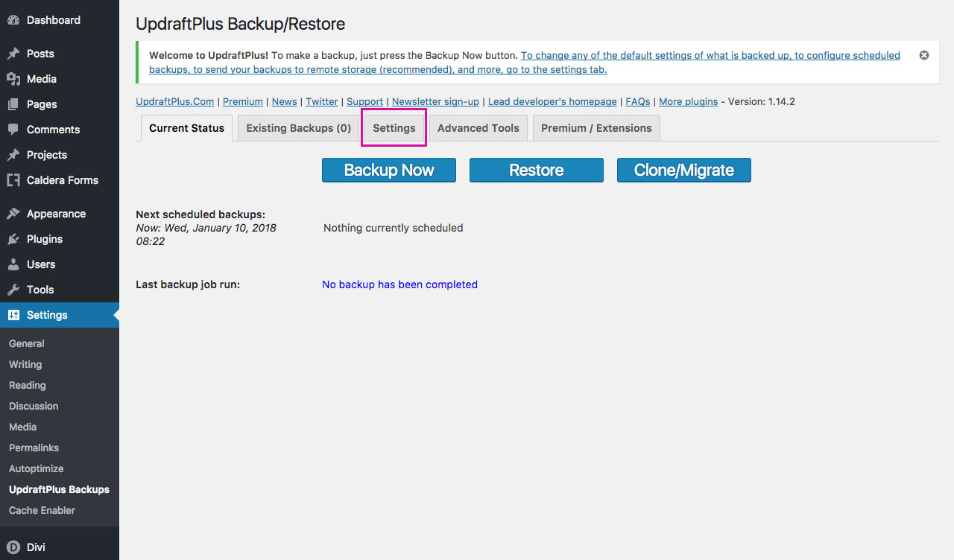Click the Settings sliders icon in sidebar
The image size is (954, 560).
coord(13,315)
